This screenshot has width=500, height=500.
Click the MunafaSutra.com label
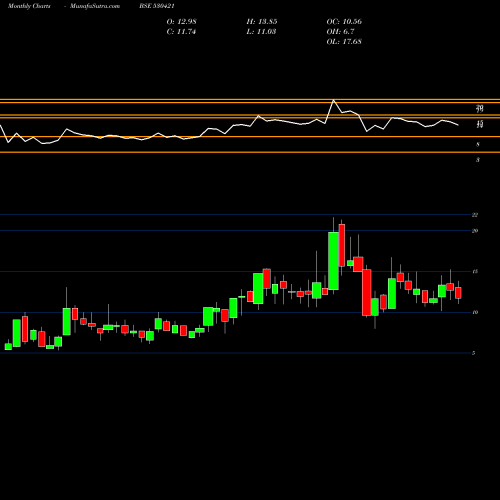95,6
